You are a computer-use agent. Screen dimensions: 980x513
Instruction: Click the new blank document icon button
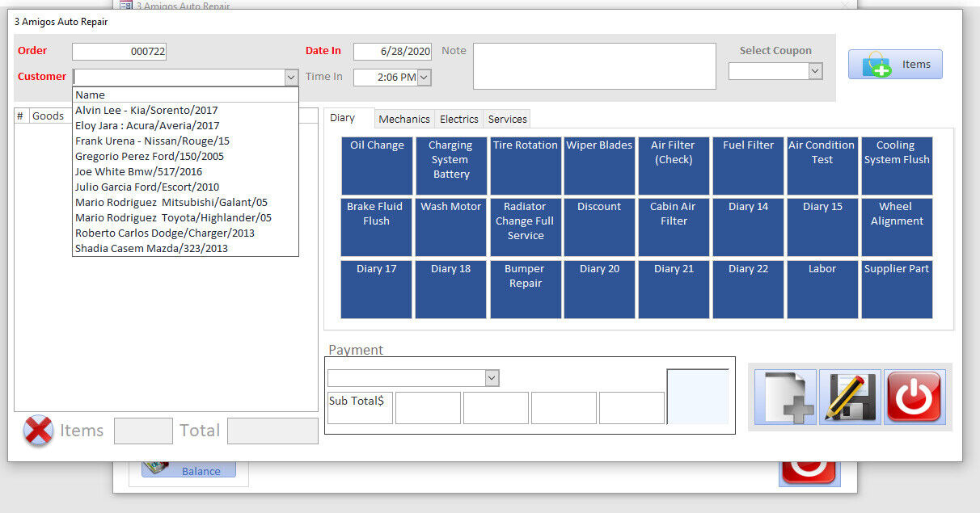785,397
